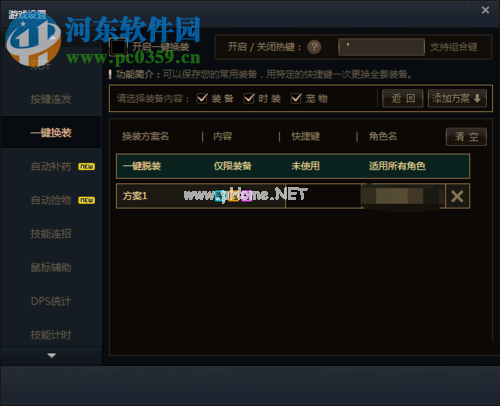Open the 技能计时 tab

51,335
